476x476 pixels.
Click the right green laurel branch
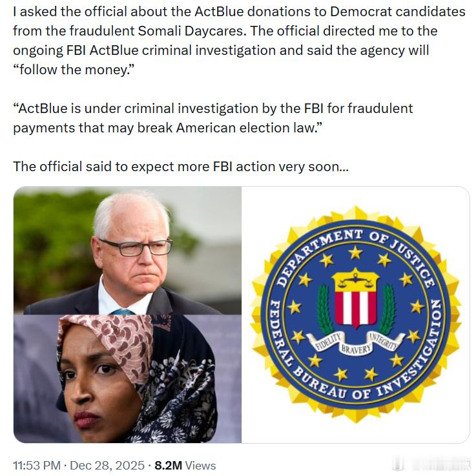(388, 309)
